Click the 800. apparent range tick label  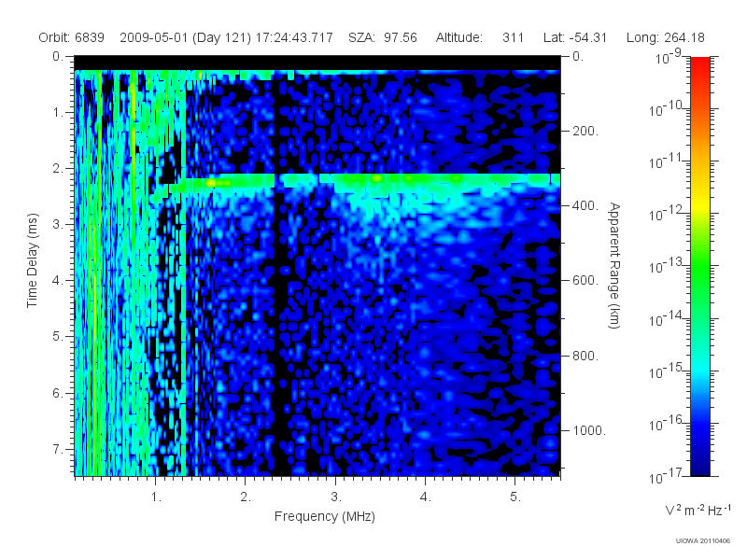pyautogui.click(x=585, y=356)
